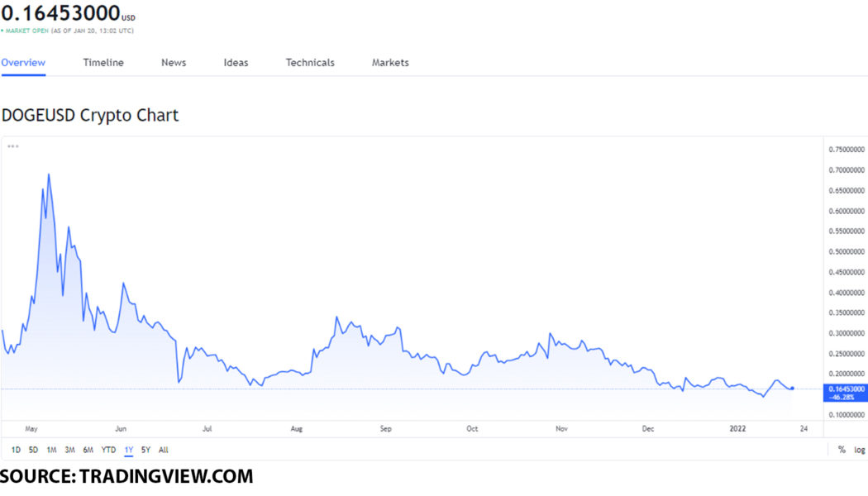The width and height of the screenshot is (868, 496).
Task: Click the blue current price label
Action: [x=846, y=392]
